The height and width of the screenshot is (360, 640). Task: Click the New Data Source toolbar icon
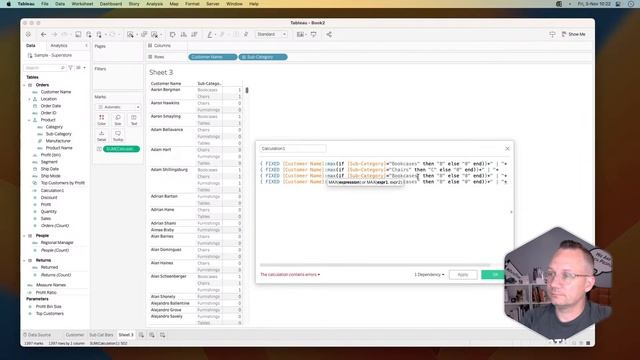click(89, 35)
